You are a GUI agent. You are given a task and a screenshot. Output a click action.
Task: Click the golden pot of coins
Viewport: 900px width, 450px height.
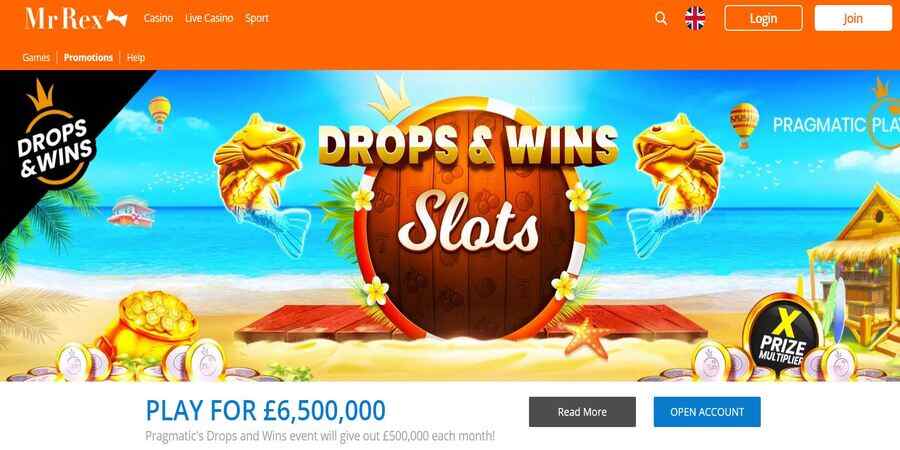click(x=150, y=323)
